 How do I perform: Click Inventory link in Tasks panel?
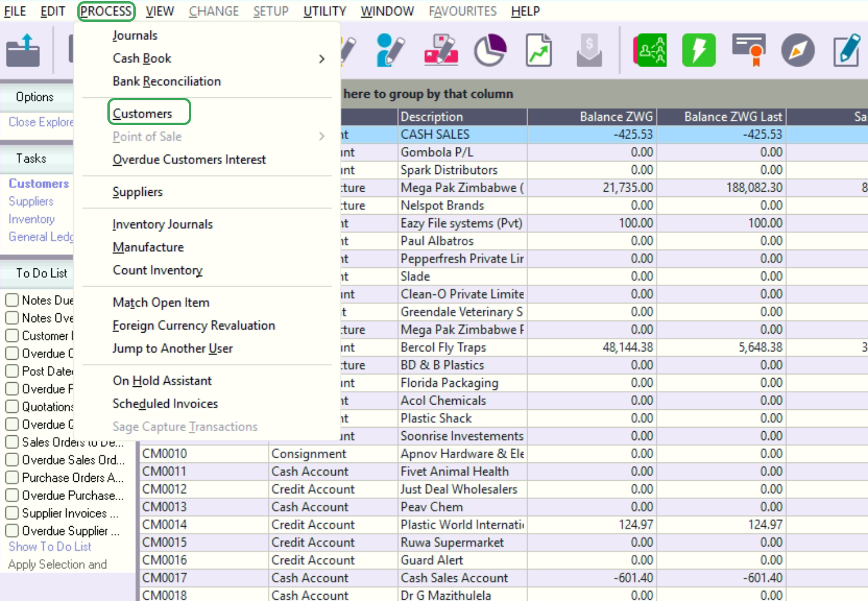[31, 219]
